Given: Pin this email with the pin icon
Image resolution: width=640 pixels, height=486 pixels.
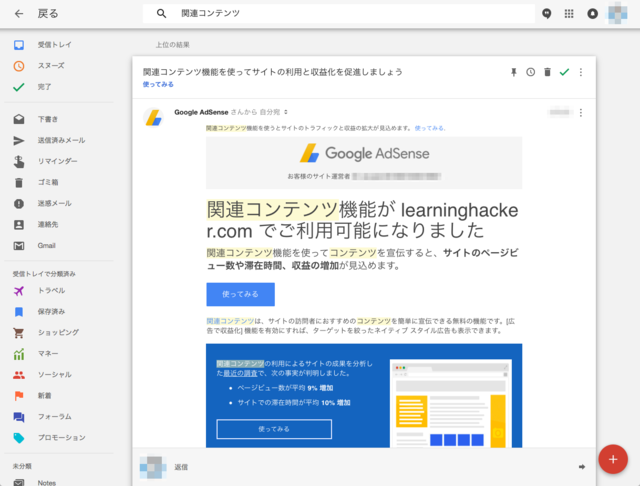Looking at the screenshot, I should [513, 72].
